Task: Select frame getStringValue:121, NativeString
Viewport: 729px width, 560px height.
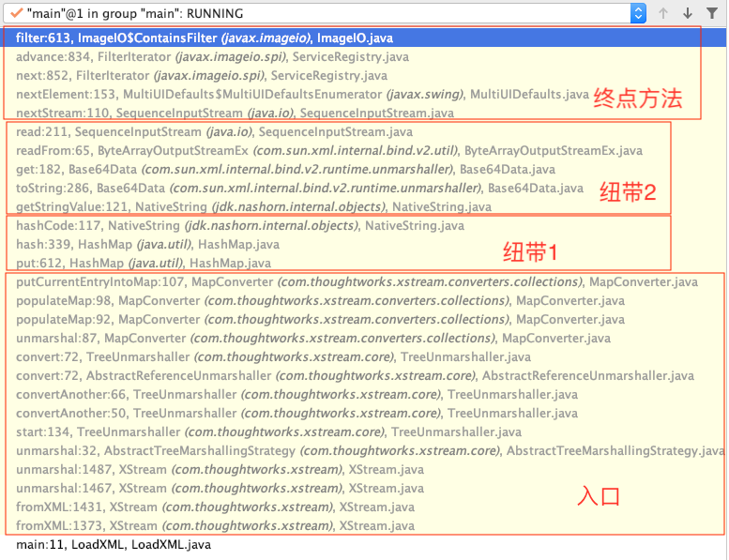Action: (364, 206)
